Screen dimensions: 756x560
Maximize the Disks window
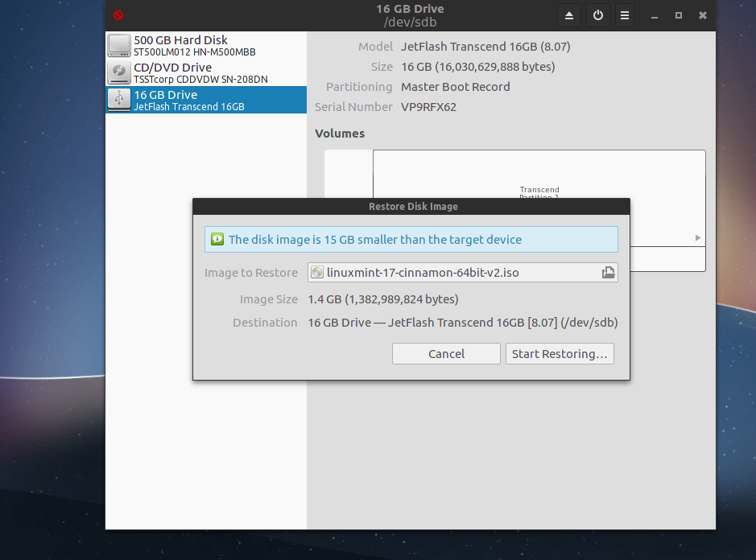tap(679, 15)
